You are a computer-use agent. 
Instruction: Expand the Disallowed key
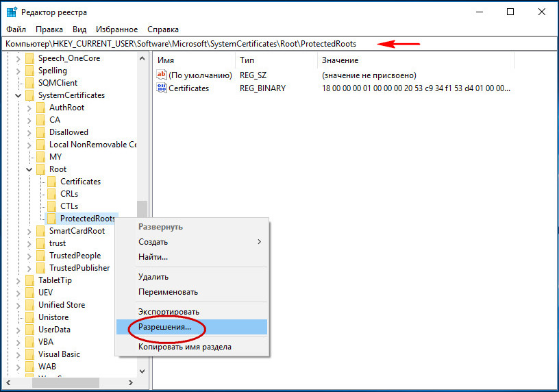[x=29, y=132]
